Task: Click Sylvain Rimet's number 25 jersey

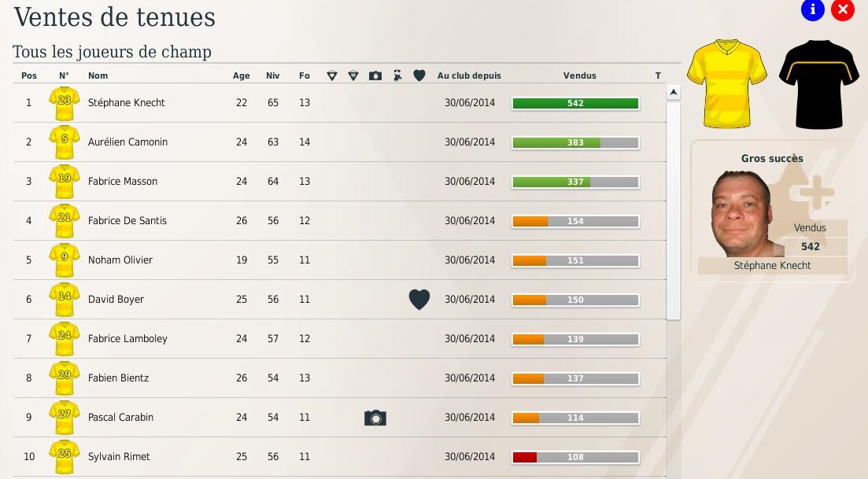Action: click(65, 457)
